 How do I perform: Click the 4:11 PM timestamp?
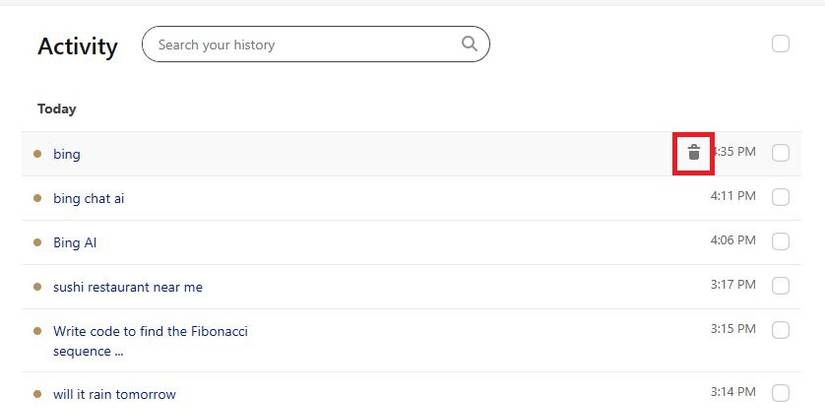[x=733, y=197]
